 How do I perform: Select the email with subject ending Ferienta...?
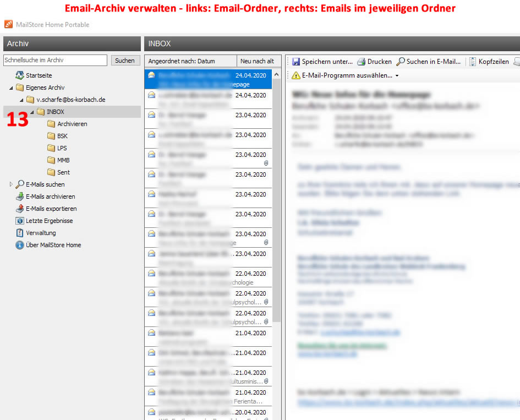coord(208,396)
